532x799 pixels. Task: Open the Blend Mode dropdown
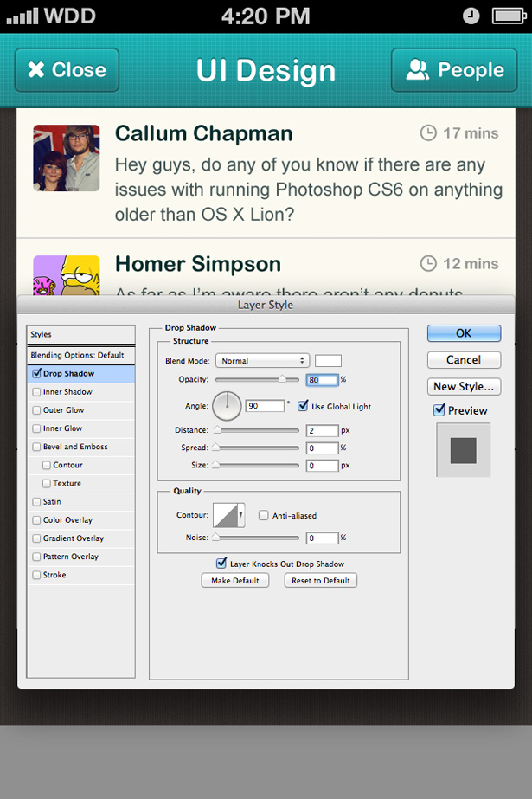[x=262, y=361]
